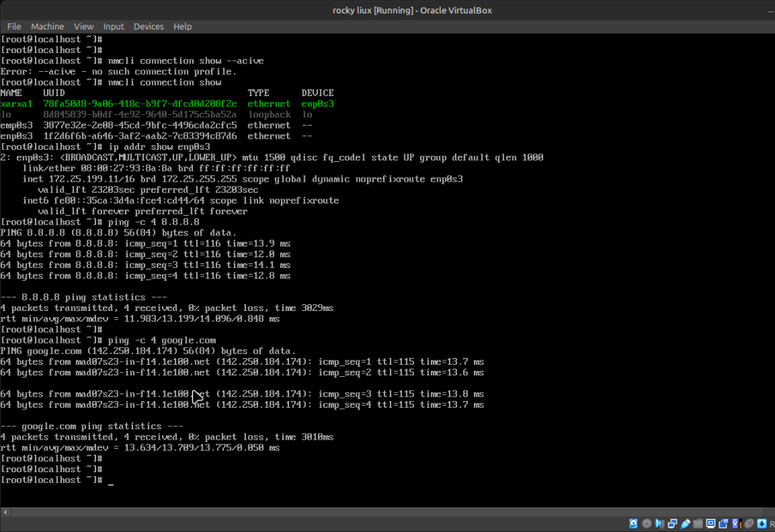The width and height of the screenshot is (775, 532).
Task: Click the optical drive indicator icon
Action: coord(647,524)
